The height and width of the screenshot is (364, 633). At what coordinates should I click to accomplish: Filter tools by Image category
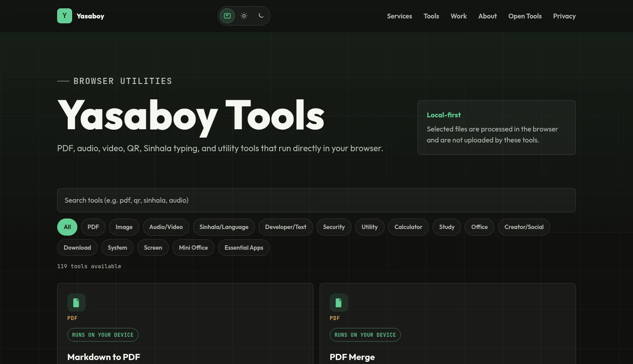124,227
